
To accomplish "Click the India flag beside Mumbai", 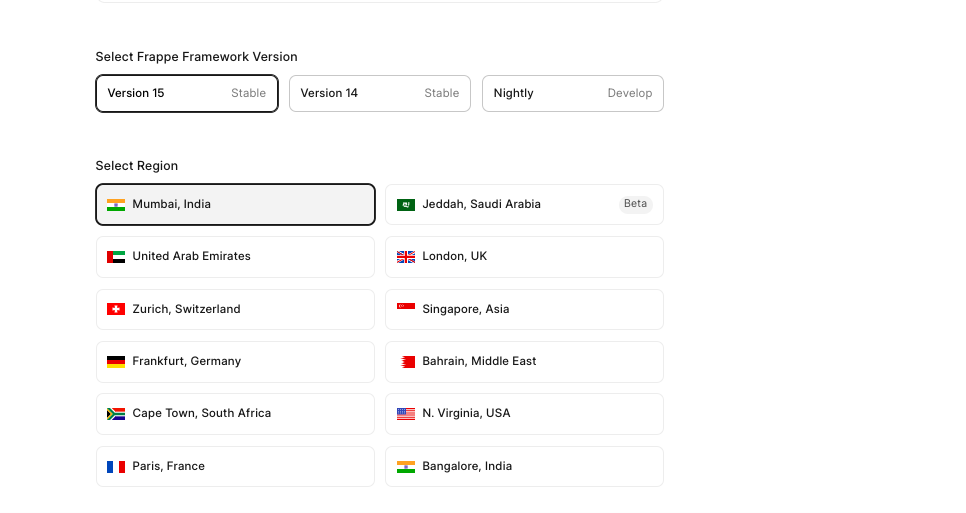I will pos(116,204).
